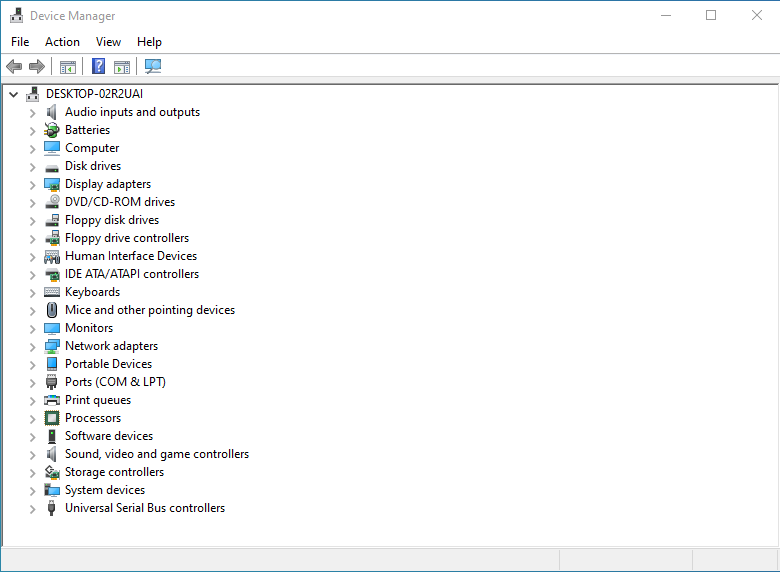
Task: Click the DVD/CD-ROM drives disc icon
Action: click(52, 202)
